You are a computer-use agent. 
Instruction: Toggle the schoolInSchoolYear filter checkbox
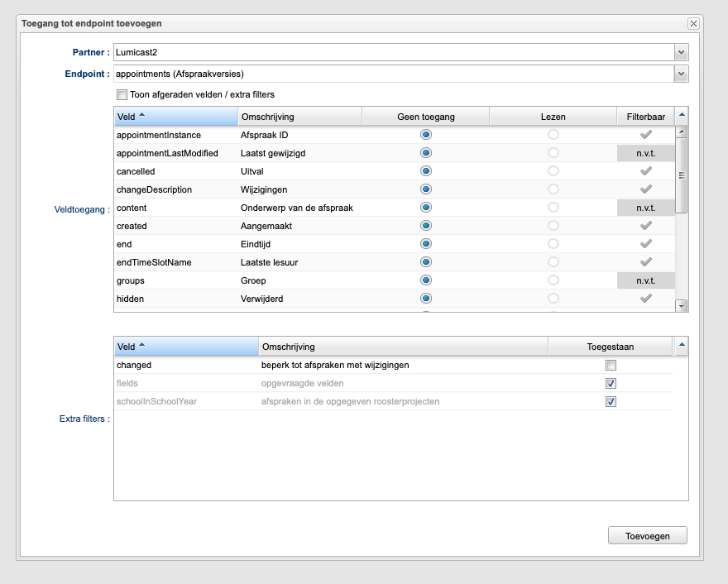611,401
